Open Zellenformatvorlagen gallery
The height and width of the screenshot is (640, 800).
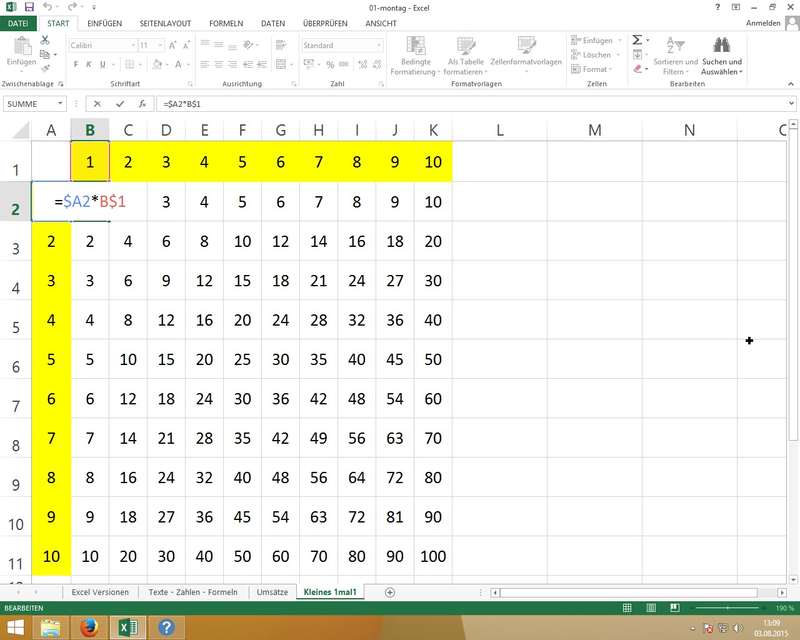[526, 54]
